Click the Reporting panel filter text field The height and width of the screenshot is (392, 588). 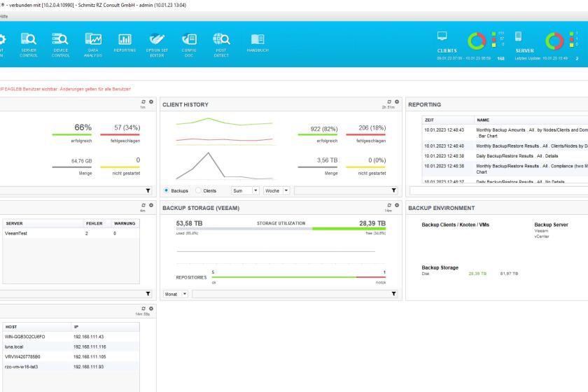pos(498,190)
